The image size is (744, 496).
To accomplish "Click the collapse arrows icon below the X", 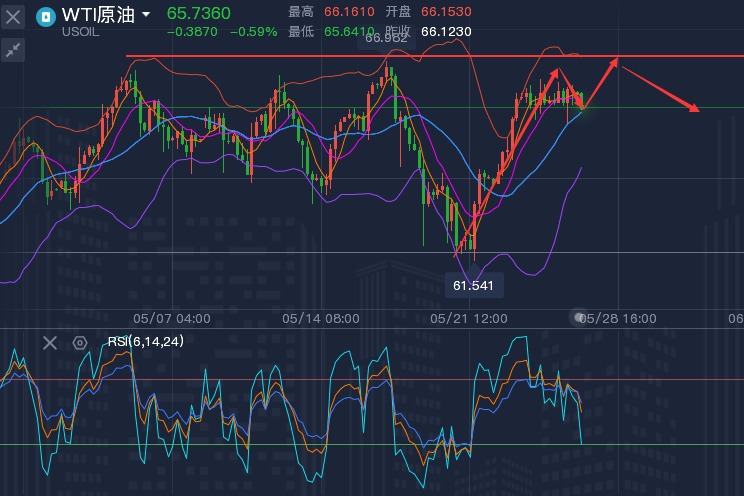I will tap(13, 49).
